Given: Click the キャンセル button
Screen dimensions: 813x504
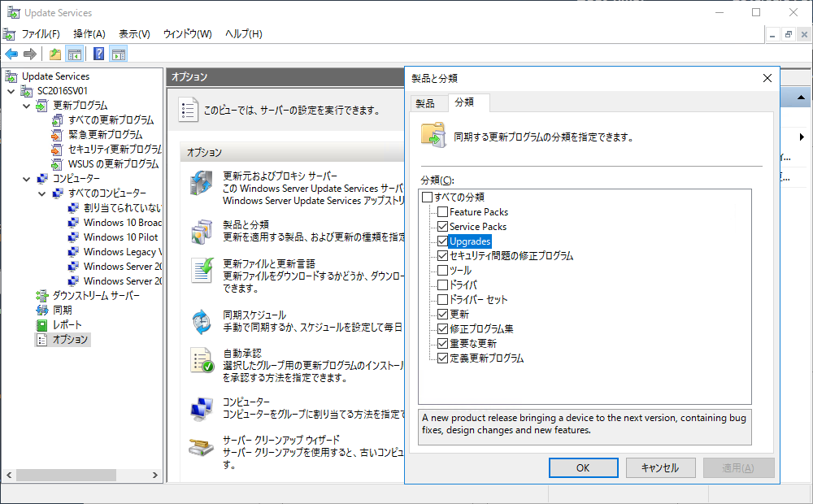Looking at the screenshot, I should click(660, 467).
